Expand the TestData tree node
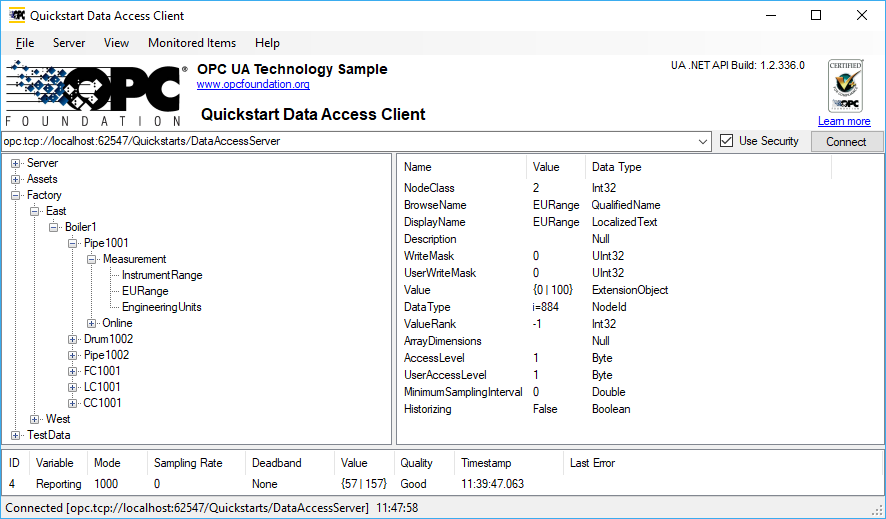 coord(16,435)
